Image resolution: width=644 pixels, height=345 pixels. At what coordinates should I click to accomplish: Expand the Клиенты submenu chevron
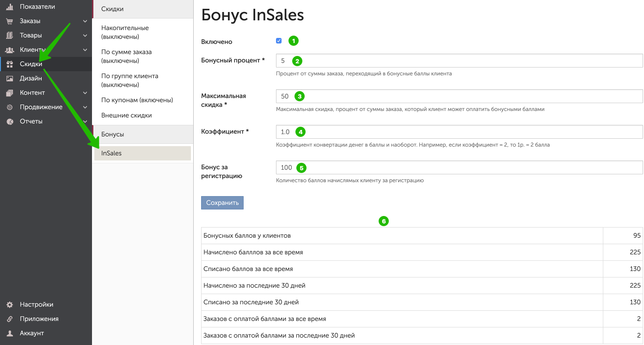[x=85, y=49]
